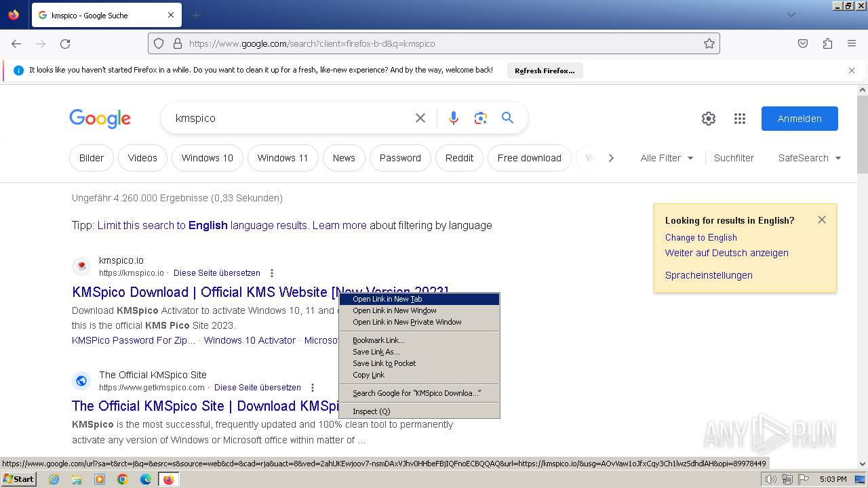
Task: Open Suchfilter tools
Action: [x=734, y=158]
